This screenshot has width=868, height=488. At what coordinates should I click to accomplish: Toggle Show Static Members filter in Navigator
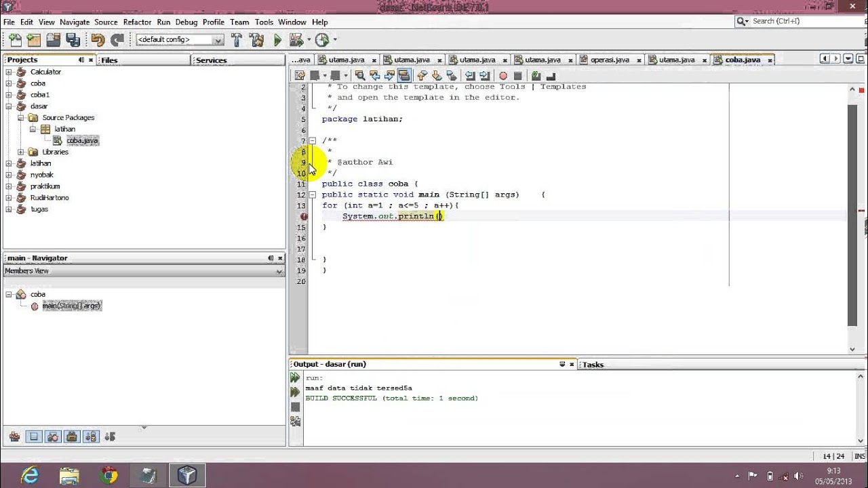[53, 437]
